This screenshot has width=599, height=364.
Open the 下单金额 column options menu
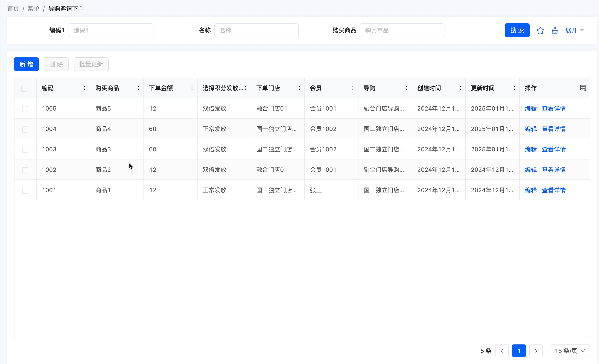[192, 88]
